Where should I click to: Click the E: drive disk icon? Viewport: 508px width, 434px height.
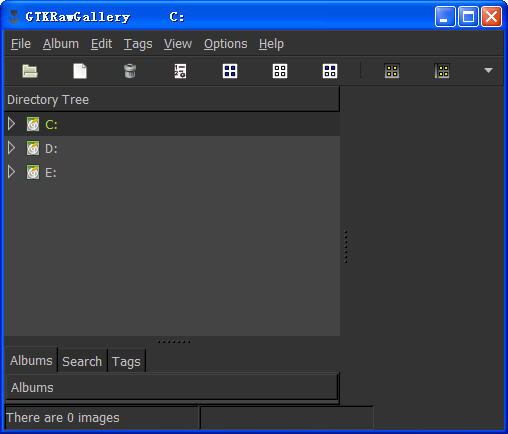(33, 172)
